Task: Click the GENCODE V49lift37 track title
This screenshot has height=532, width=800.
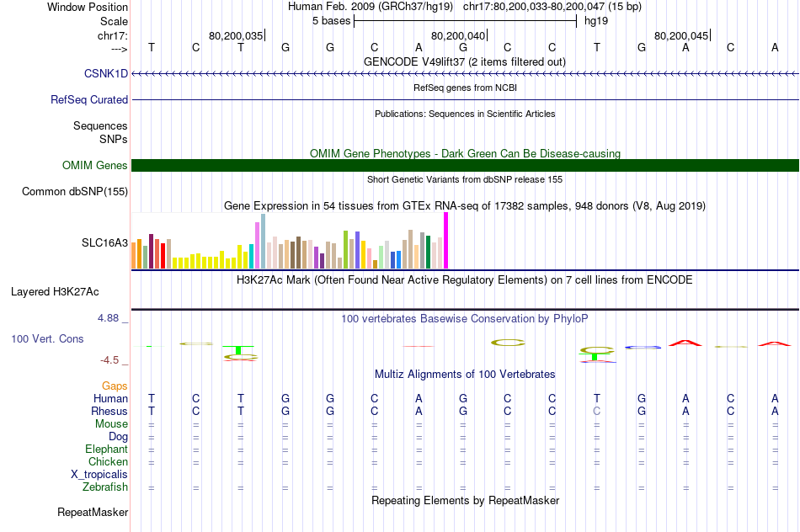Action: [x=465, y=61]
